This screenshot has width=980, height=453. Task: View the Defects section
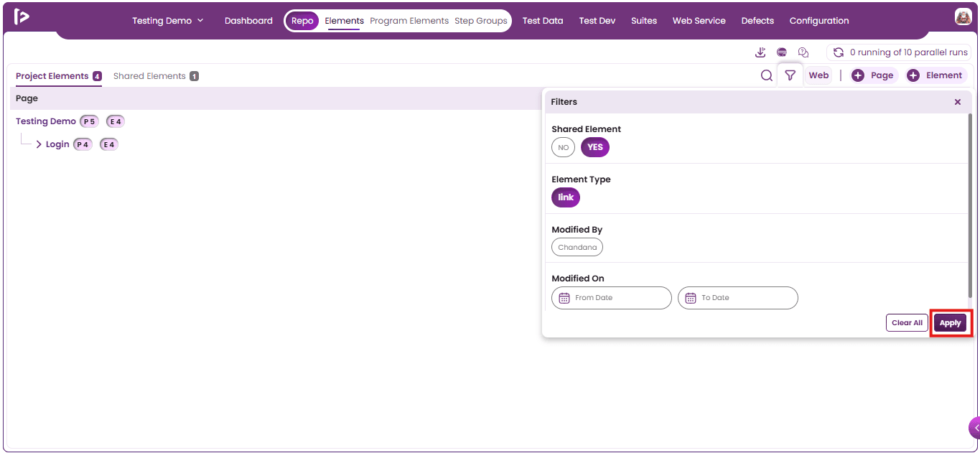tap(757, 21)
